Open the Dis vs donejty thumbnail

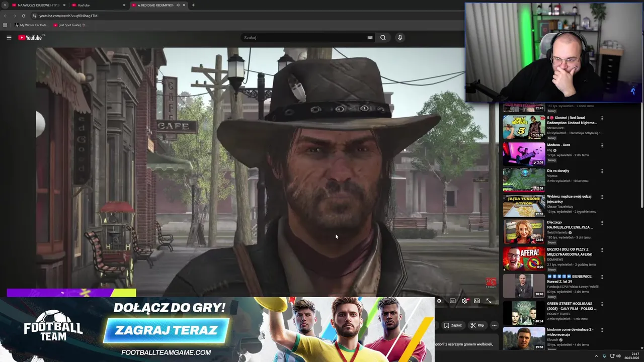[524, 179]
